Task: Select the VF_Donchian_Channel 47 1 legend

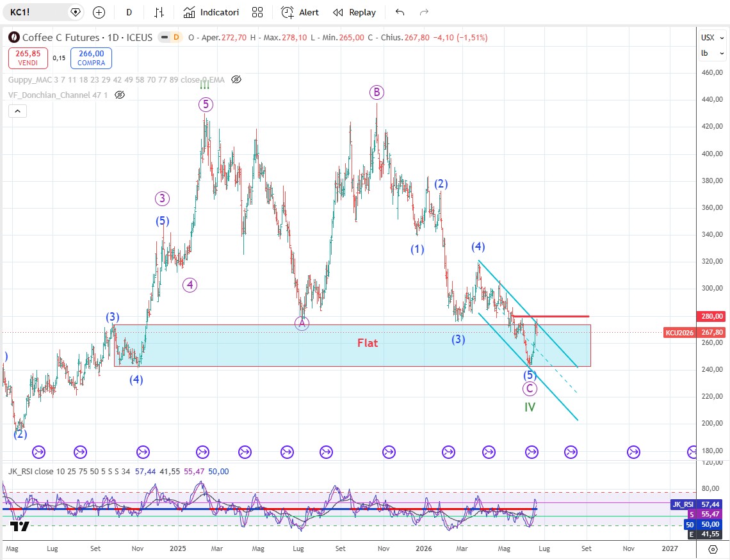Action: point(58,95)
